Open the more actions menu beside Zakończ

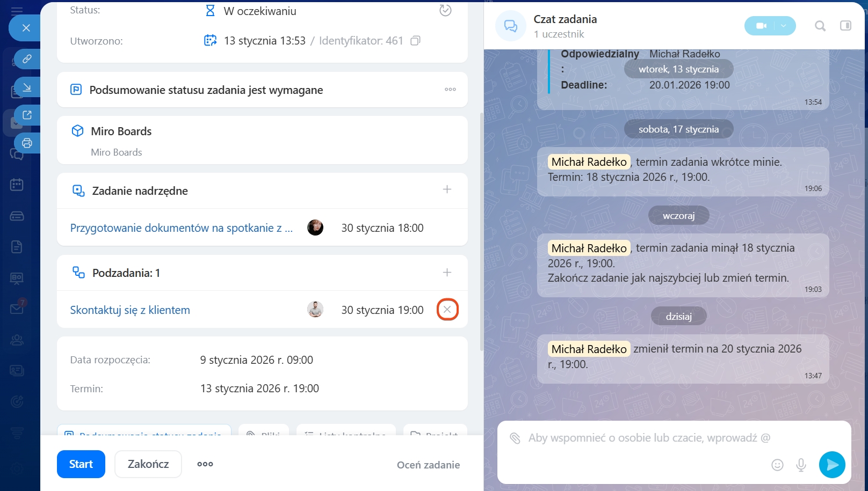pos(205,464)
